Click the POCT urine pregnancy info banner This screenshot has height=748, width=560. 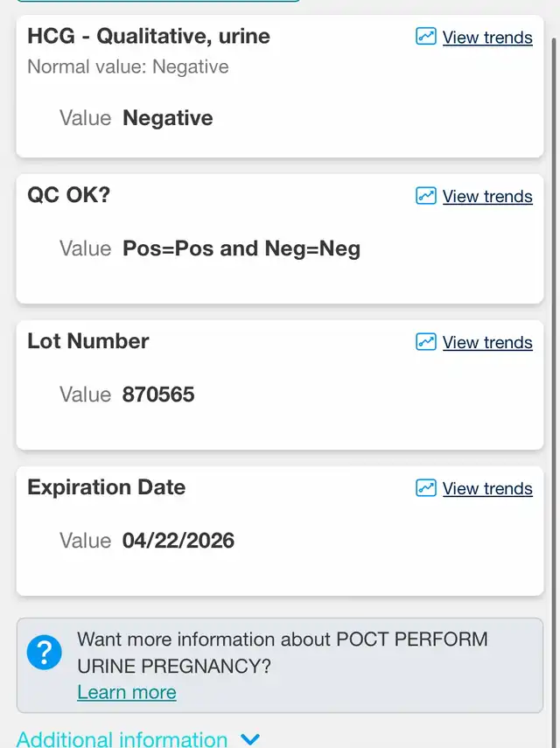point(280,666)
